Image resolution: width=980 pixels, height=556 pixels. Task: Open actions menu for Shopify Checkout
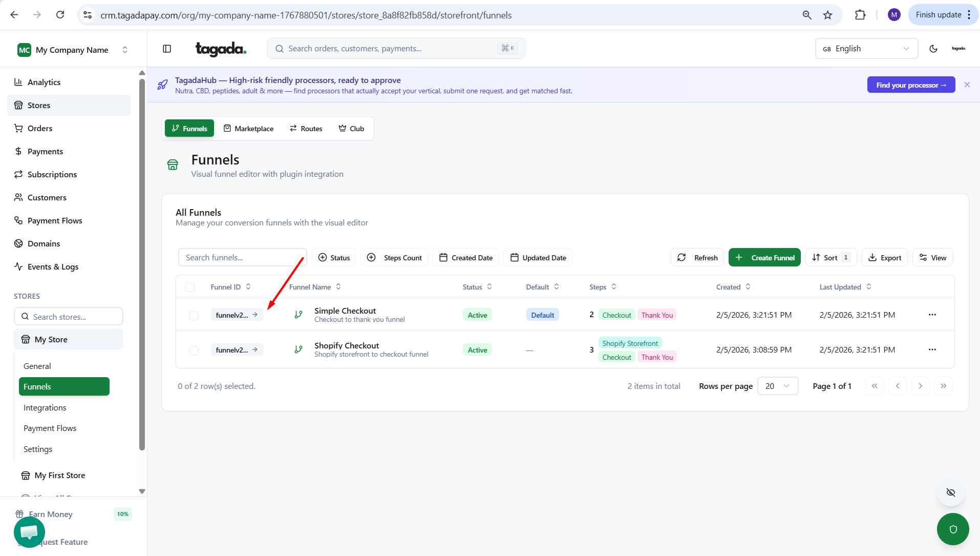[x=932, y=349]
